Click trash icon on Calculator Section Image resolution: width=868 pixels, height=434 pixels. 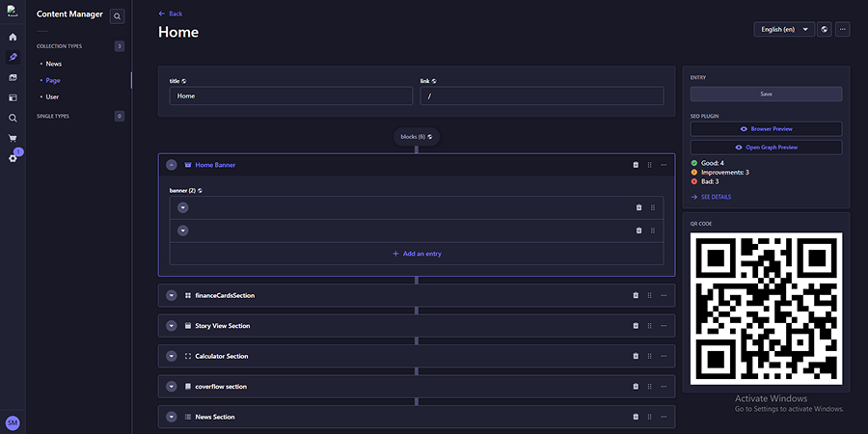click(636, 356)
